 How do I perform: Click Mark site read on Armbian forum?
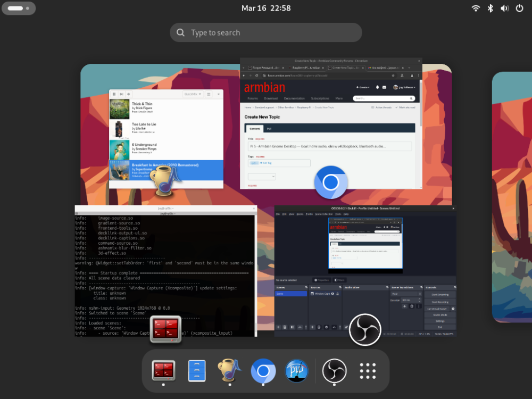[x=405, y=107]
